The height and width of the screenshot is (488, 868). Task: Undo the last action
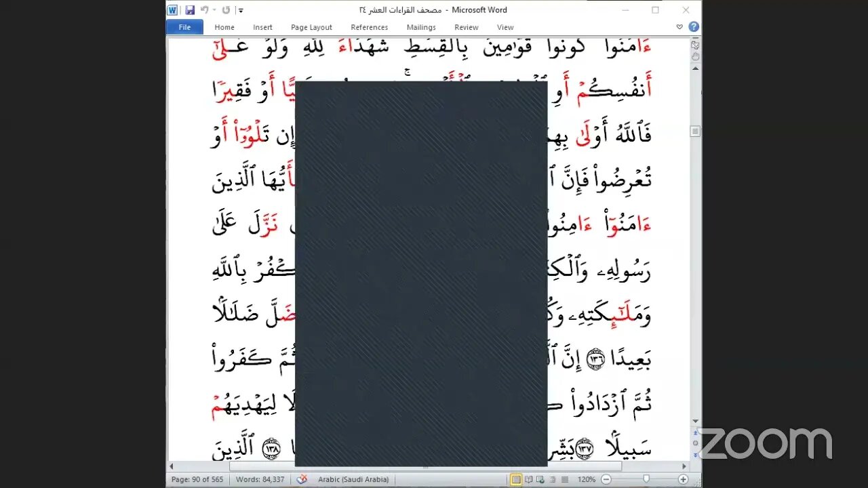click(x=203, y=10)
